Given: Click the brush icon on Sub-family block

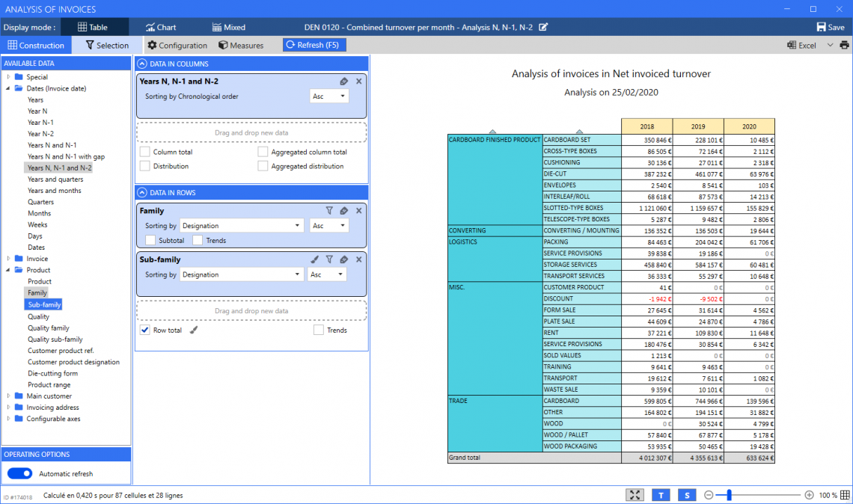Looking at the screenshot, I should 314,259.
